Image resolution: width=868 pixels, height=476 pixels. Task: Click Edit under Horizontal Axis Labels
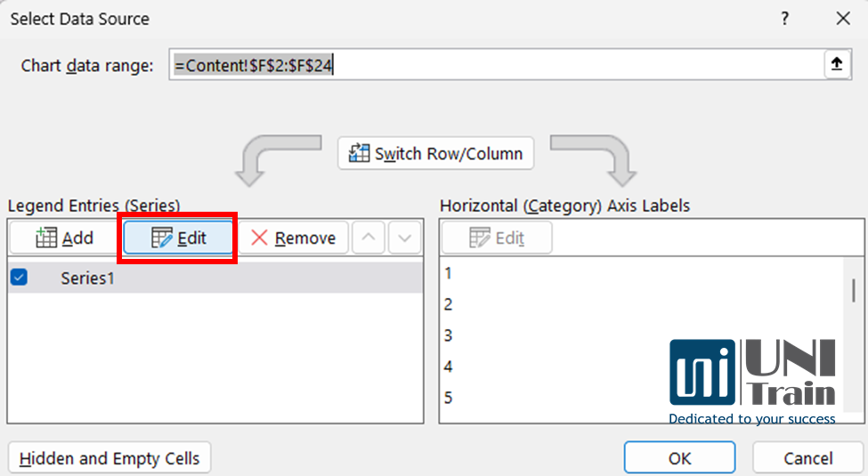click(x=497, y=238)
